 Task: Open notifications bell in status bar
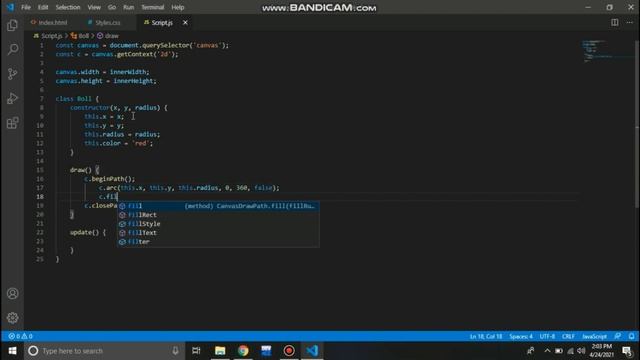tap(631, 336)
